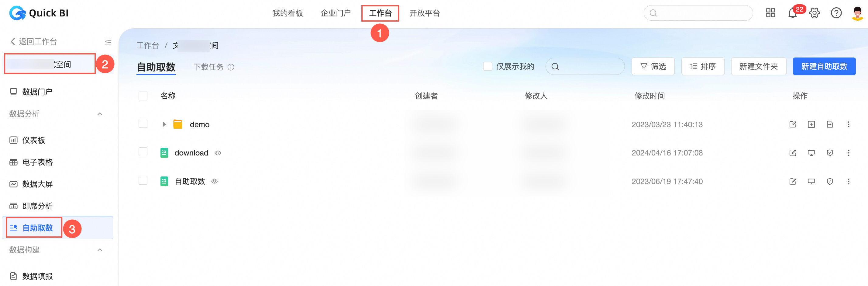Click the monitor preview icon for 自助取数 row
This screenshot has height=286, width=868.
point(811,181)
